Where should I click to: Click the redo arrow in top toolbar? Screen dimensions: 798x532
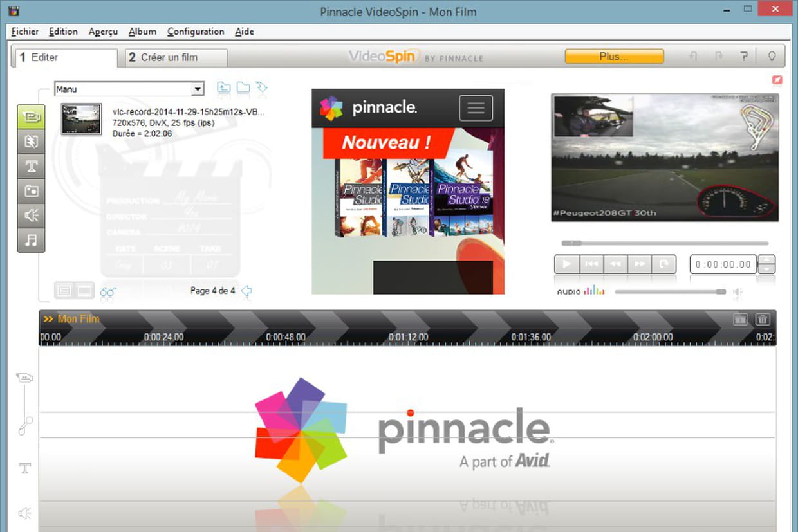[718, 57]
